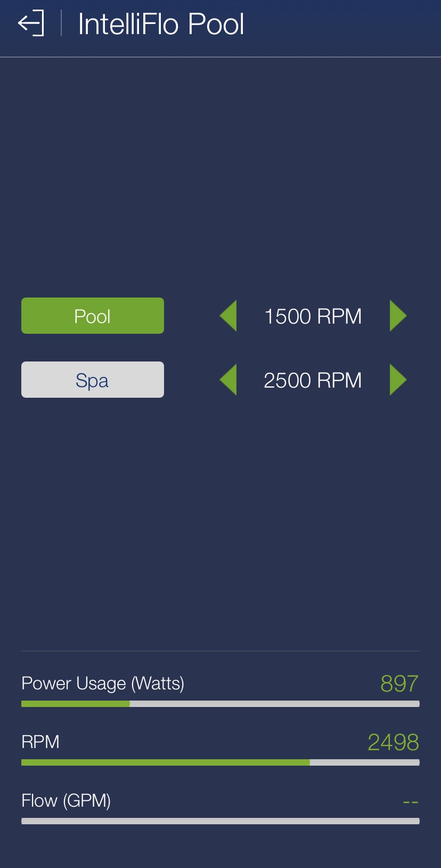This screenshot has width=441, height=868.
Task: Tap the IntelliFlo Pool title
Action: pyautogui.click(x=161, y=25)
